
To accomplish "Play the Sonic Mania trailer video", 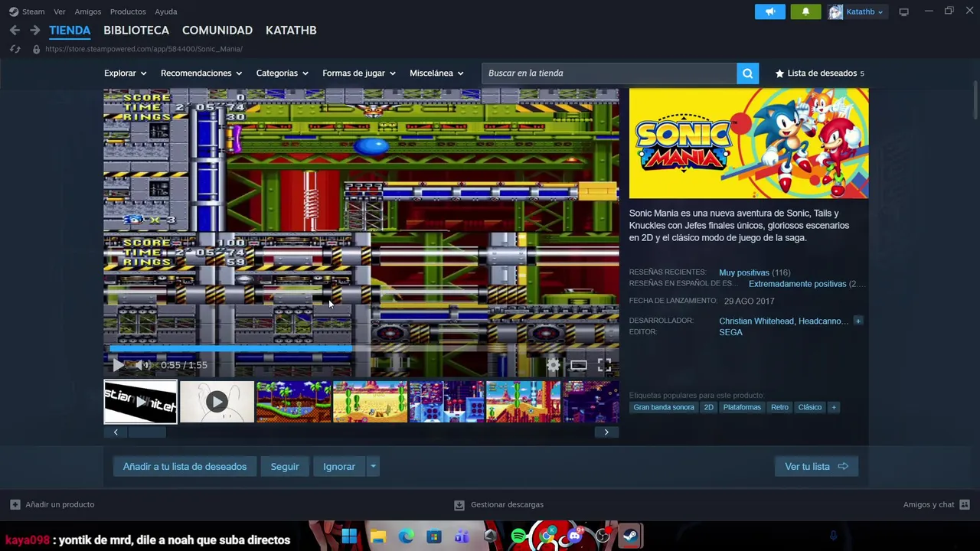I will 117,365.
